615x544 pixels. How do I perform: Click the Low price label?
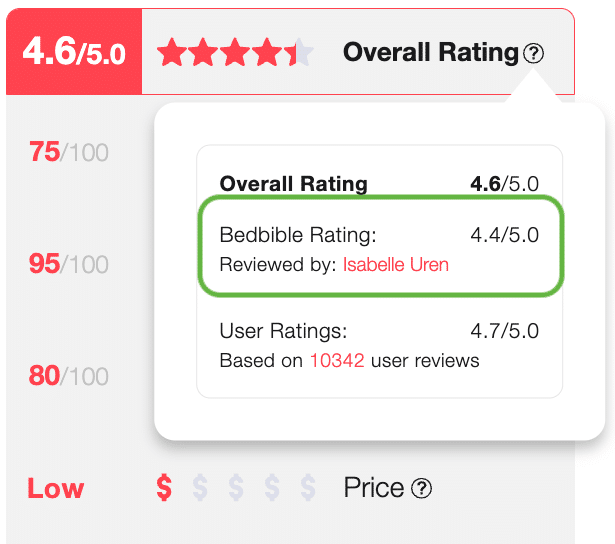point(56,488)
